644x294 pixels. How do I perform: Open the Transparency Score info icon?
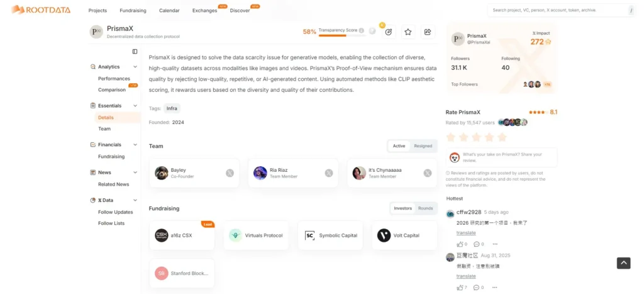click(x=362, y=30)
